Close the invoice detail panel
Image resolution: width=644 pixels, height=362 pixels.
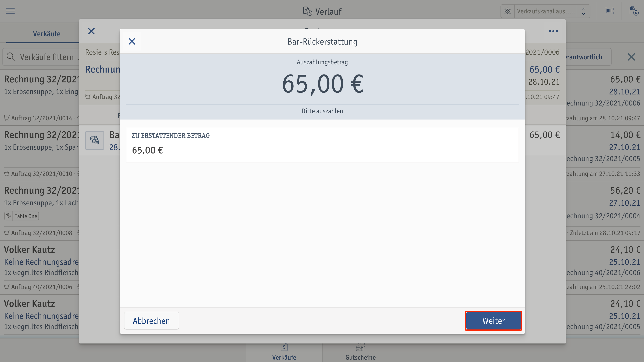click(92, 31)
